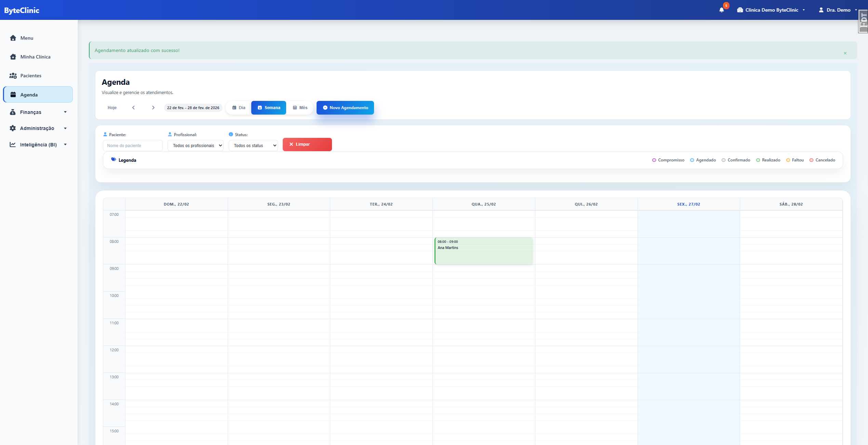Go to next week arrow

pos(153,108)
